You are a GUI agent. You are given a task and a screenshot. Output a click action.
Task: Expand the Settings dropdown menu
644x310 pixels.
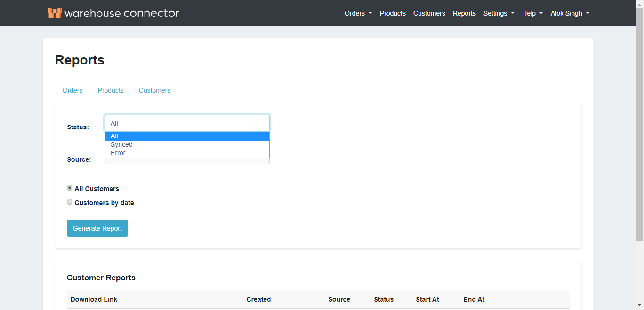click(x=499, y=13)
